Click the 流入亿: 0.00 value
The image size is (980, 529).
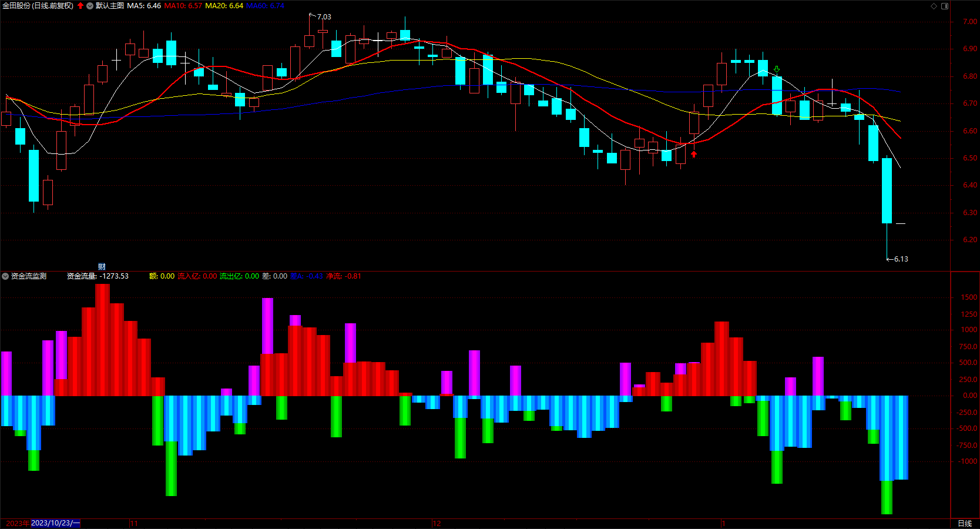pyautogui.click(x=197, y=276)
